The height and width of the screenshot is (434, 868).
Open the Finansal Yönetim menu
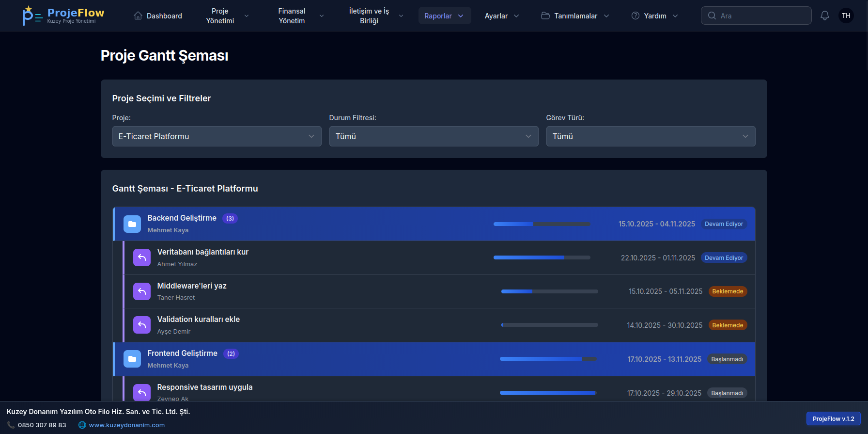(x=300, y=16)
